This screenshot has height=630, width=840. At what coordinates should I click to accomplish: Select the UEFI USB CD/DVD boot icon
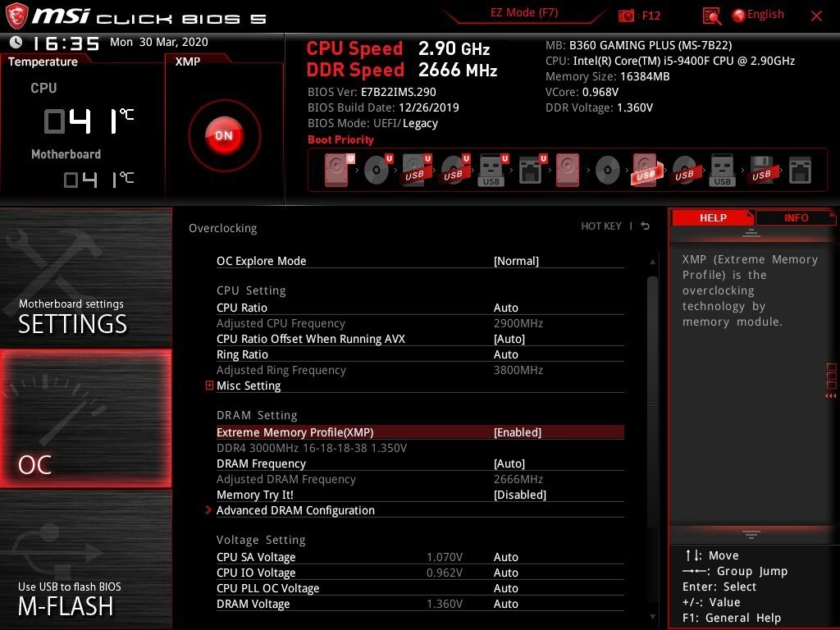[454, 170]
